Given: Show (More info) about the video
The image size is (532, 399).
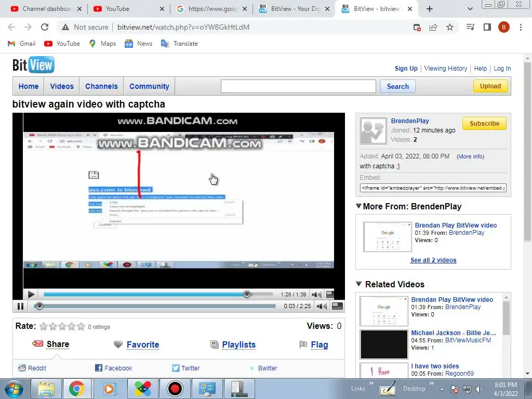Looking at the screenshot, I should pos(470,156).
